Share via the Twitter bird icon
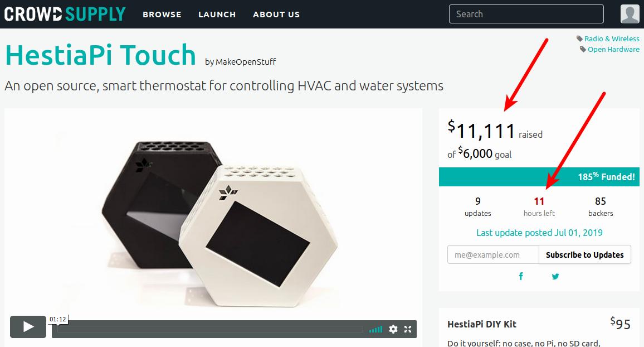Screen dimensions: 644x347 click(555, 276)
